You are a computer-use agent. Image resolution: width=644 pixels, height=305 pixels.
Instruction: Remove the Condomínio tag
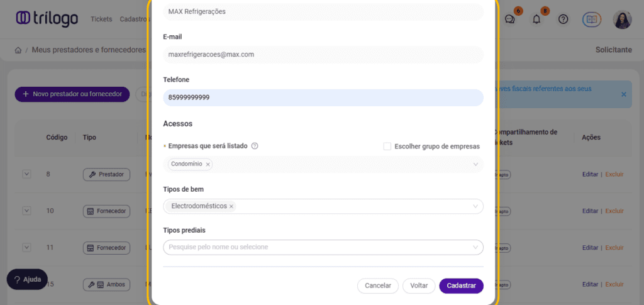(208, 164)
